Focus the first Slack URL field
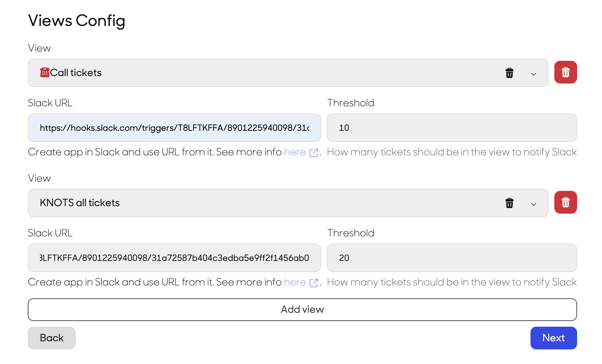Image resolution: width=602 pixels, height=364 pixels. tap(174, 128)
